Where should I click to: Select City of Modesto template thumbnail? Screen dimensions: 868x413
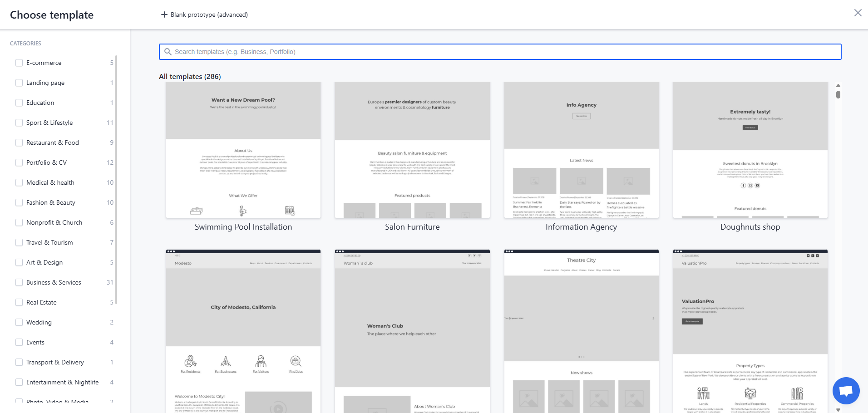pos(243,331)
